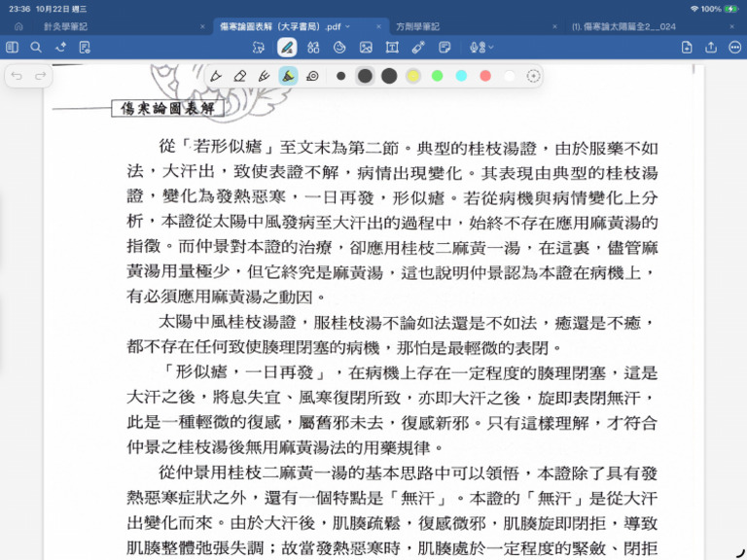Undo the last action
Viewport: 747px width, 560px height.
click(x=17, y=76)
